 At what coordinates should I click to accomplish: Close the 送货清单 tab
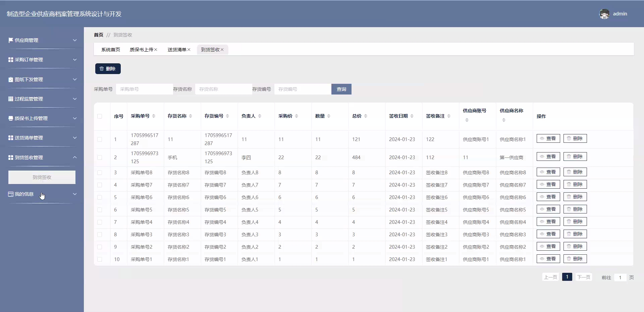[189, 50]
